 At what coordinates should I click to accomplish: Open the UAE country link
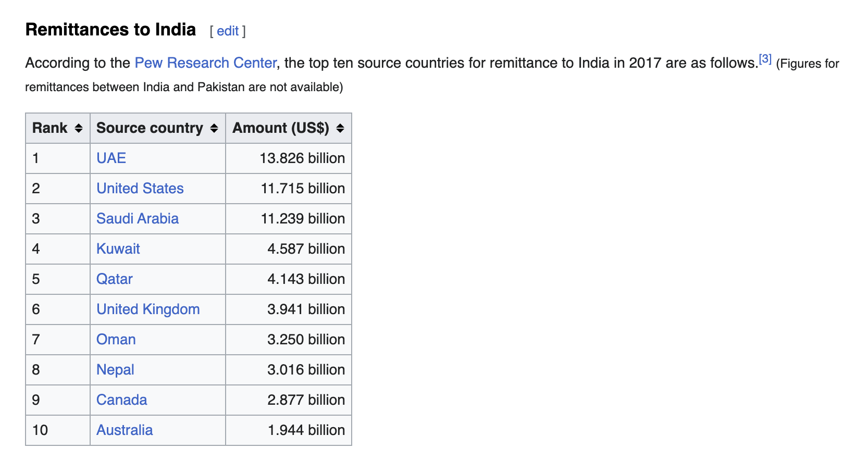coord(111,158)
